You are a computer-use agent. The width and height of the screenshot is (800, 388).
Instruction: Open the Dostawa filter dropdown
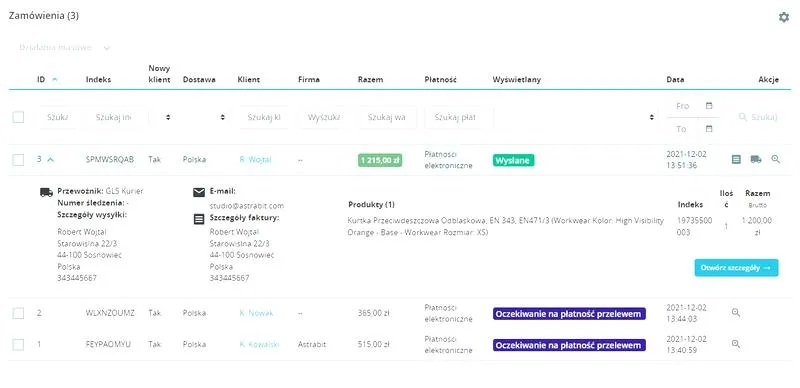(x=205, y=117)
